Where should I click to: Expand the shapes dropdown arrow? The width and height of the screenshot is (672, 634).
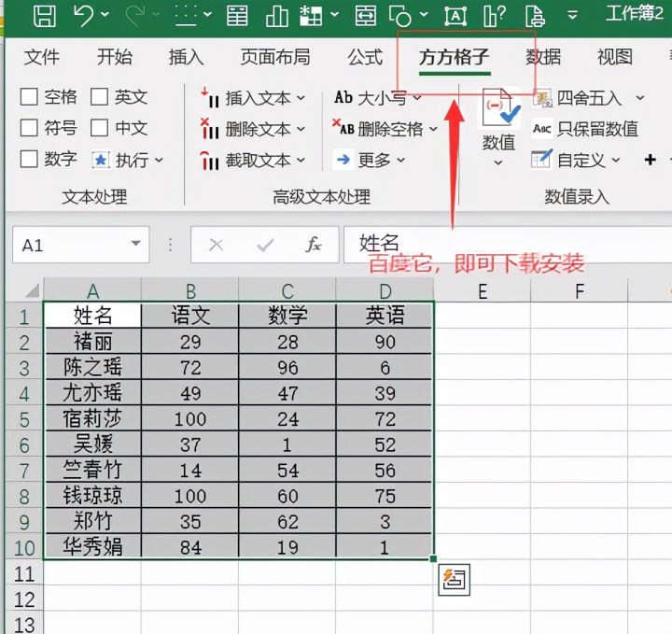(x=424, y=15)
